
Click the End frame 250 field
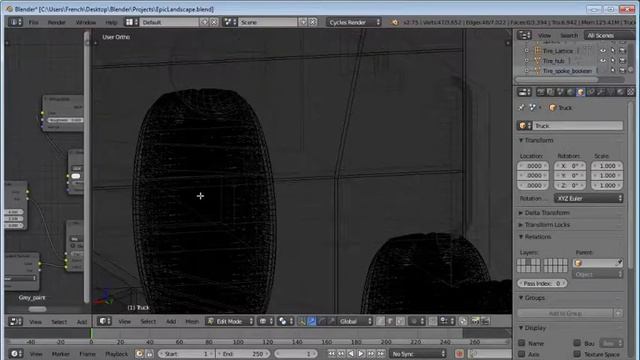(242, 353)
